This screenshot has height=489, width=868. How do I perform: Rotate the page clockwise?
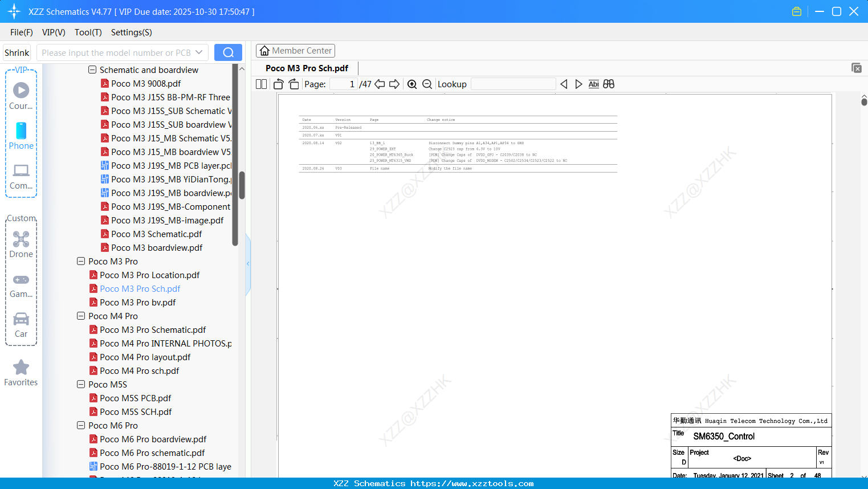coord(294,84)
